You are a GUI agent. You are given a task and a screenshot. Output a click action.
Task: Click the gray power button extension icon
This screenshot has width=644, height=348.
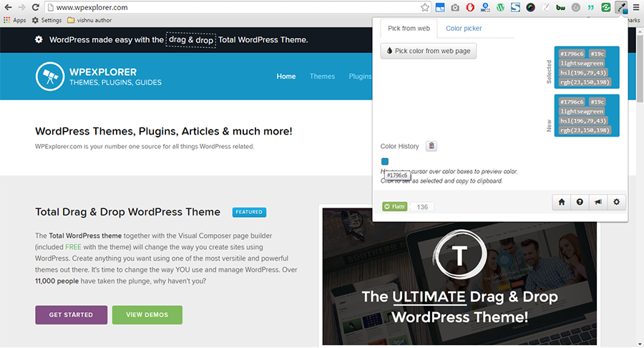(576, 7)
